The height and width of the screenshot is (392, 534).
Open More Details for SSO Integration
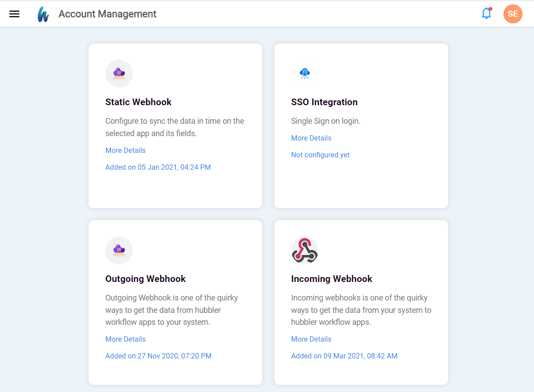tap(311, 138)
